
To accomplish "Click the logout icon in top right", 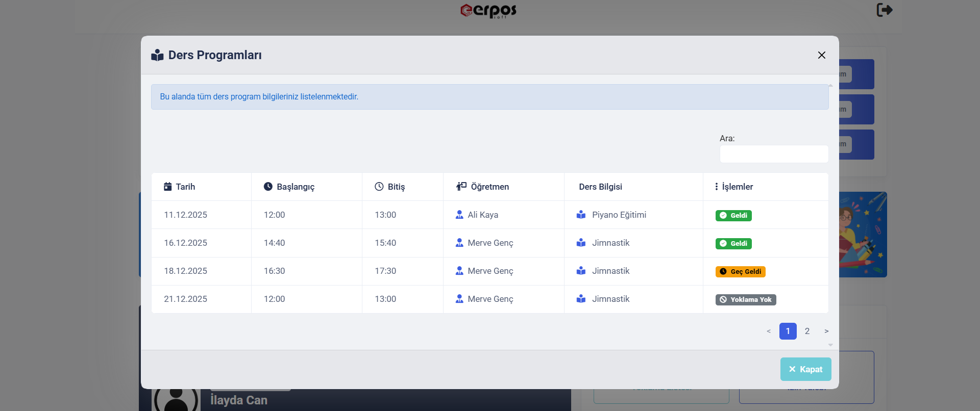I will point(884,10).
